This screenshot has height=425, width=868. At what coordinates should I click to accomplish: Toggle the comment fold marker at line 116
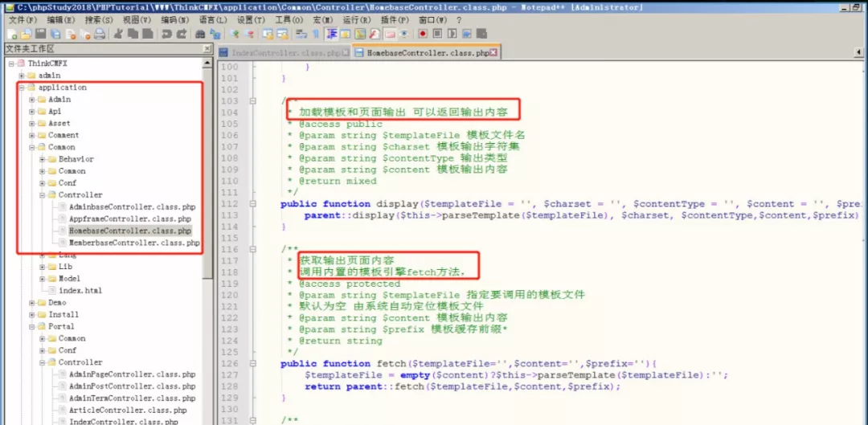pos(253,250)
